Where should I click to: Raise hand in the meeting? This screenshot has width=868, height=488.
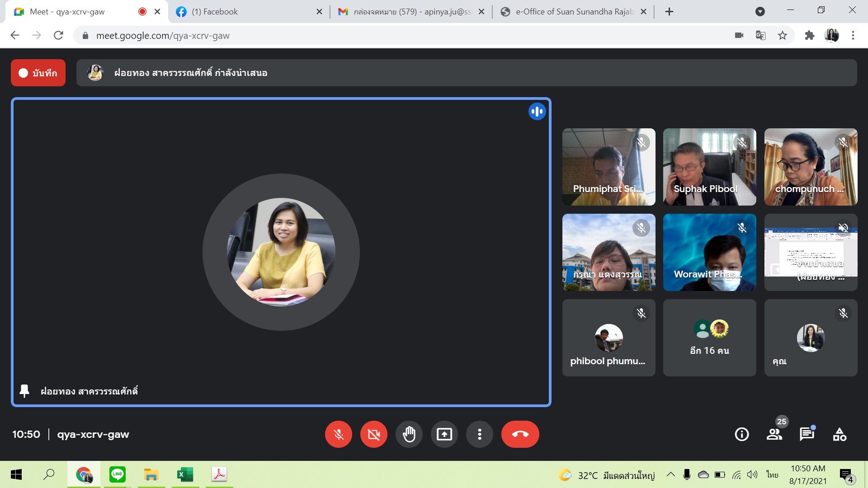tap(409, 434)
